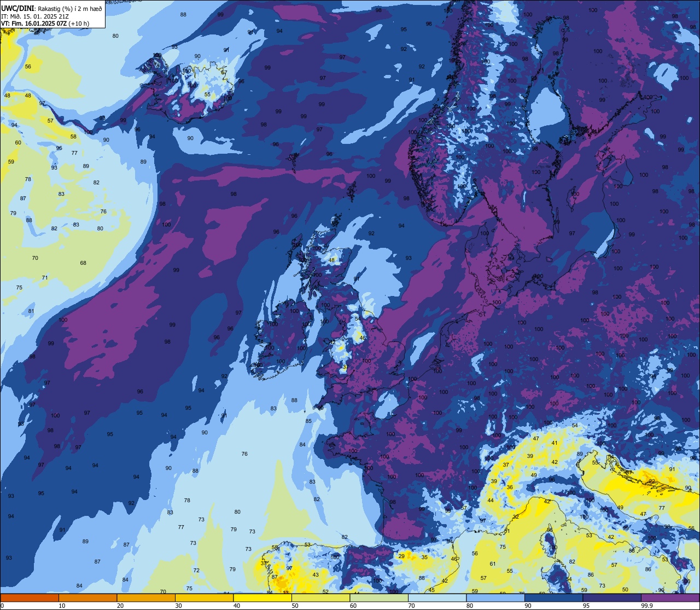Click the value '35' in northeastern Spain

(424, 557)
